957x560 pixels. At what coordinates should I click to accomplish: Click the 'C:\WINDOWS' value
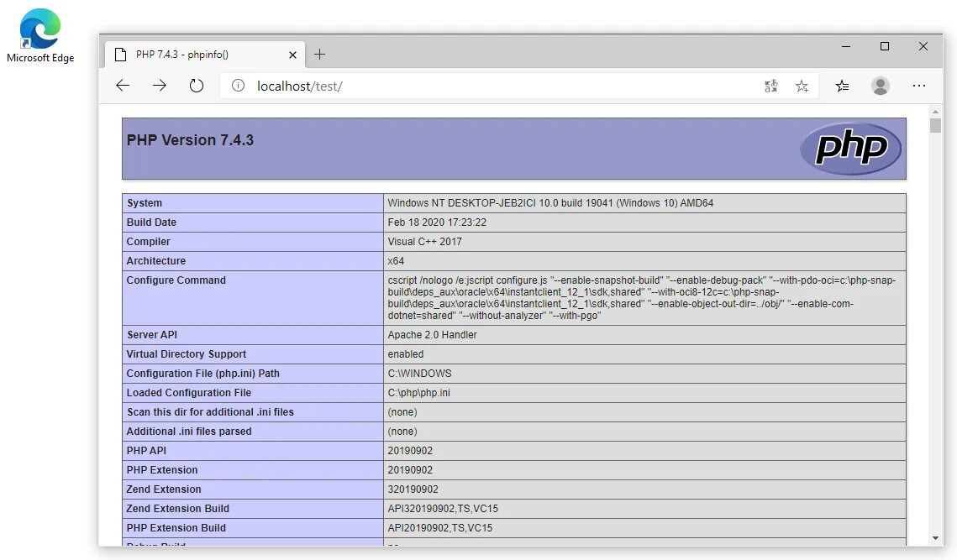point(419,374)
